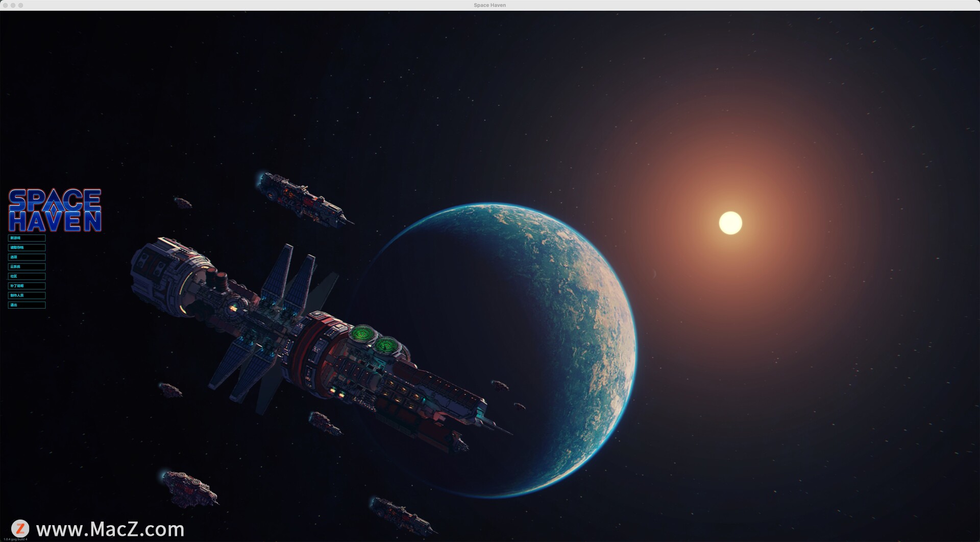Quit the game with 退出

[27, 305]
